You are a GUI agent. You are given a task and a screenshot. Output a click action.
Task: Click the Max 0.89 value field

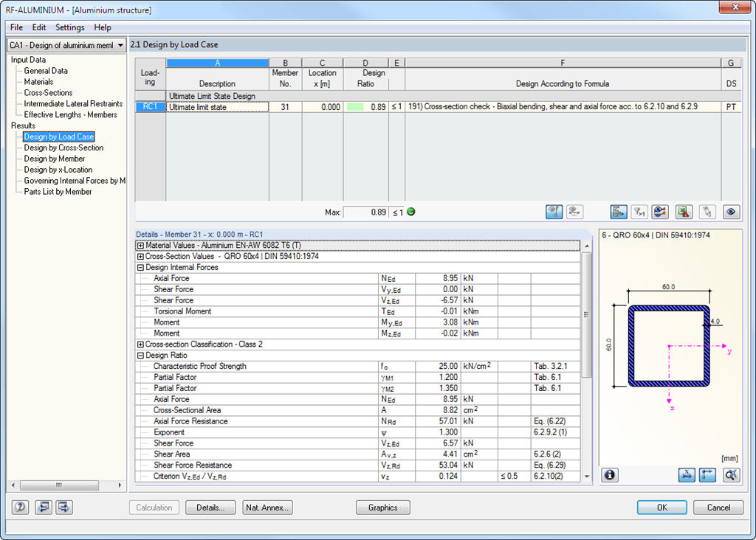coord(365,212)
